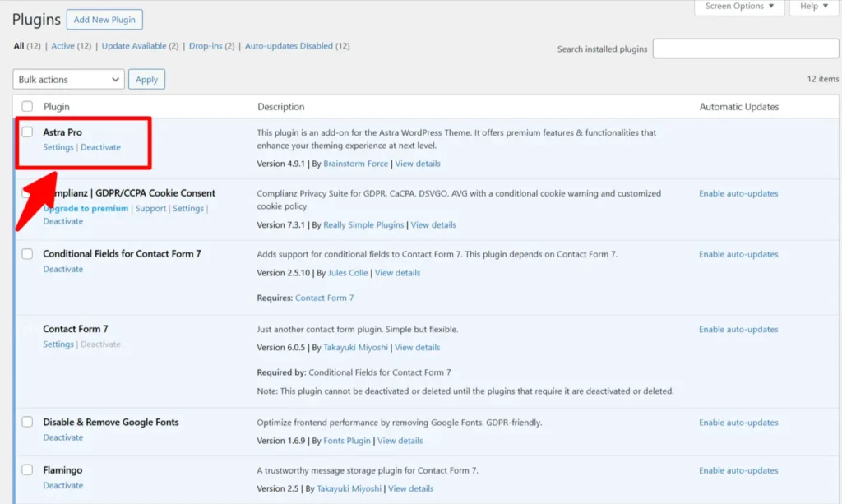Check the Disable & Remove Google Fonts checkbox

(28, 422)
